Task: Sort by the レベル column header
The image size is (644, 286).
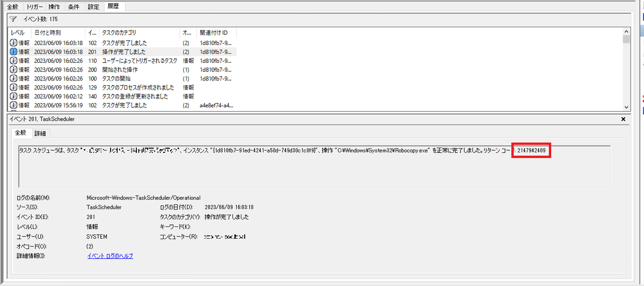Action: [x=19, y=33]
